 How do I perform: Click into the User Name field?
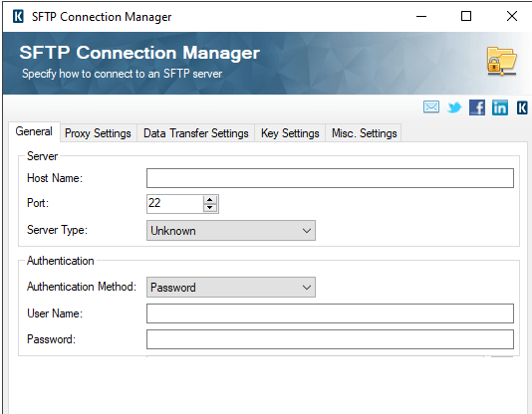coord(330,313)
